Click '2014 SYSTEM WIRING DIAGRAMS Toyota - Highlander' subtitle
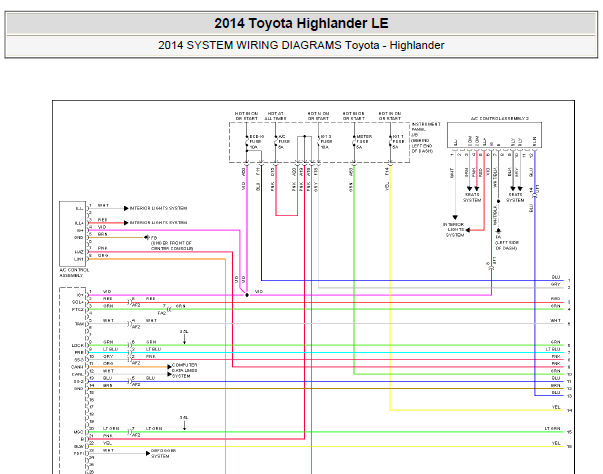This screenshot has height=474, width=603. point(301,45)
